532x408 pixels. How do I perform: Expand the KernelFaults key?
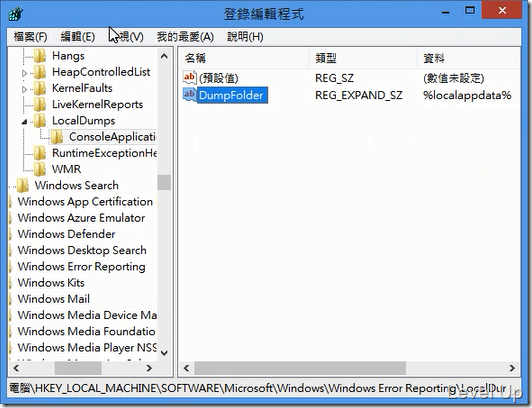24,89
